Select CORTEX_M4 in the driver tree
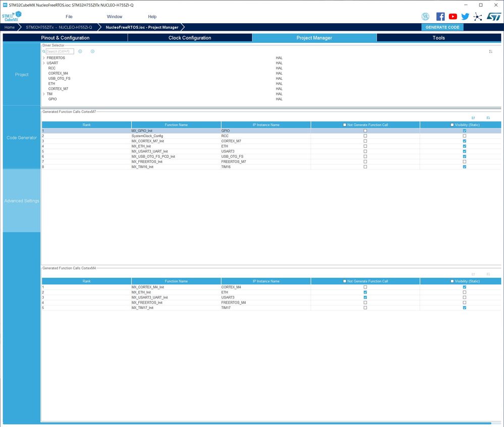504x427 pixels. click(x=58, y=73)
